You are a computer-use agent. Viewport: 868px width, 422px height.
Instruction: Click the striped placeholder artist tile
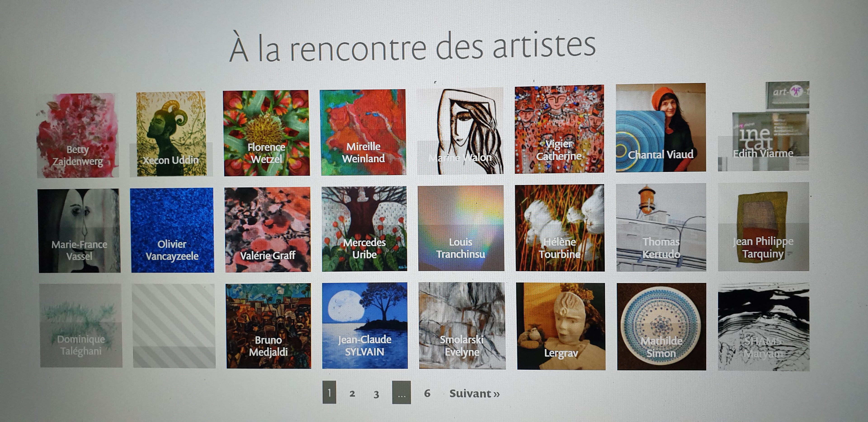click(174, 326)
